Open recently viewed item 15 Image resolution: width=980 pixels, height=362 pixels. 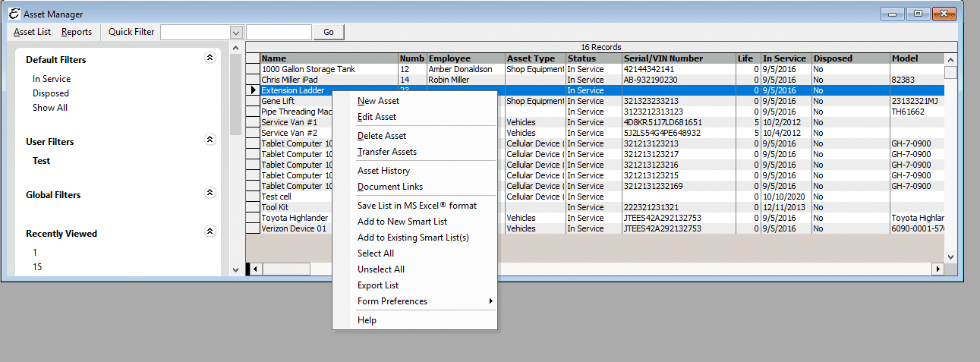click(37, 267)
